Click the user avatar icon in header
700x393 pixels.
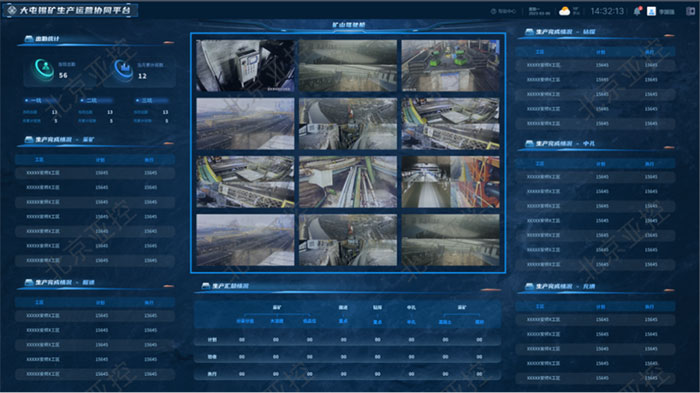[651, 11]
